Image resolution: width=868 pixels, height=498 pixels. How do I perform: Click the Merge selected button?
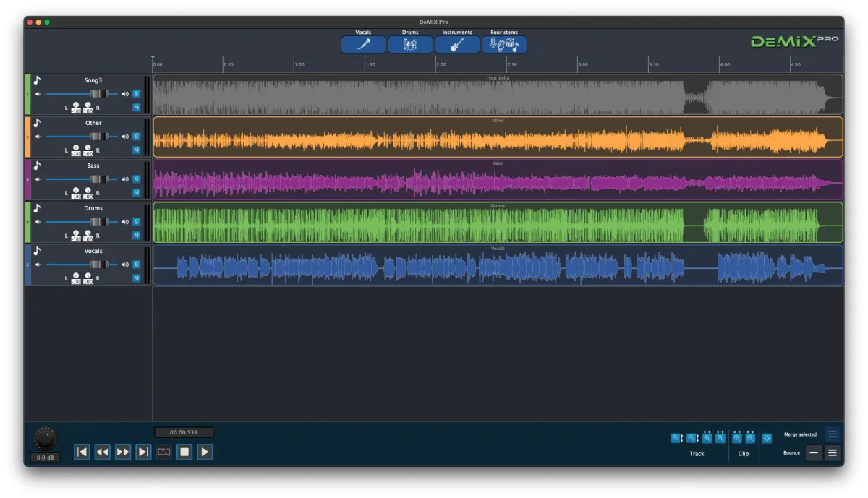click(832, 434)
